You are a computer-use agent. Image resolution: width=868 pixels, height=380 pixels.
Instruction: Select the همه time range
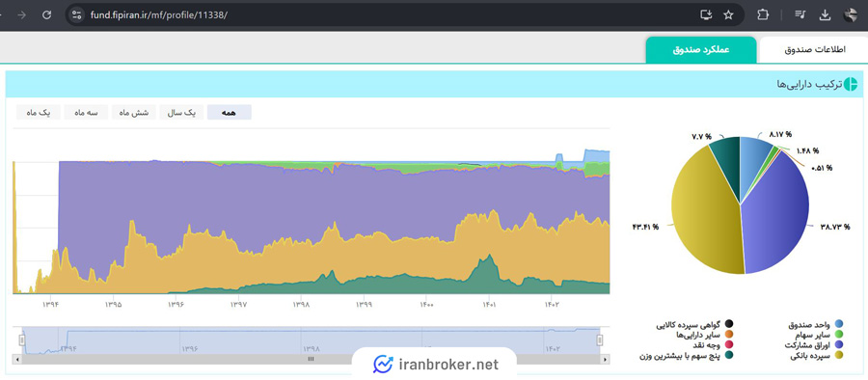coord(230,113)
